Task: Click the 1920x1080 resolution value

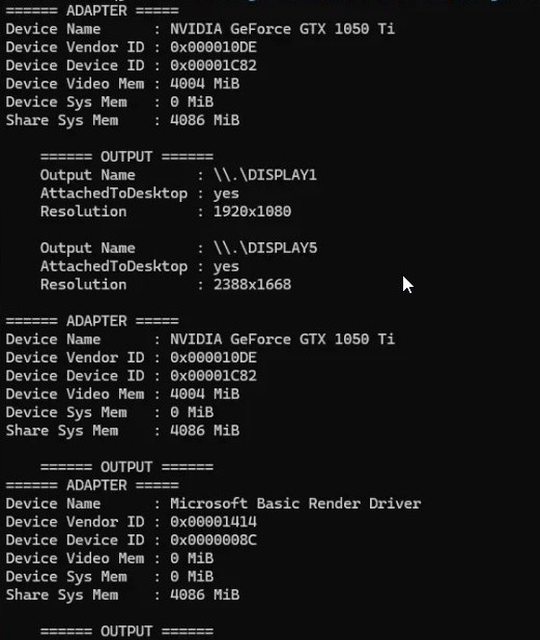Action: pos(252,211)
